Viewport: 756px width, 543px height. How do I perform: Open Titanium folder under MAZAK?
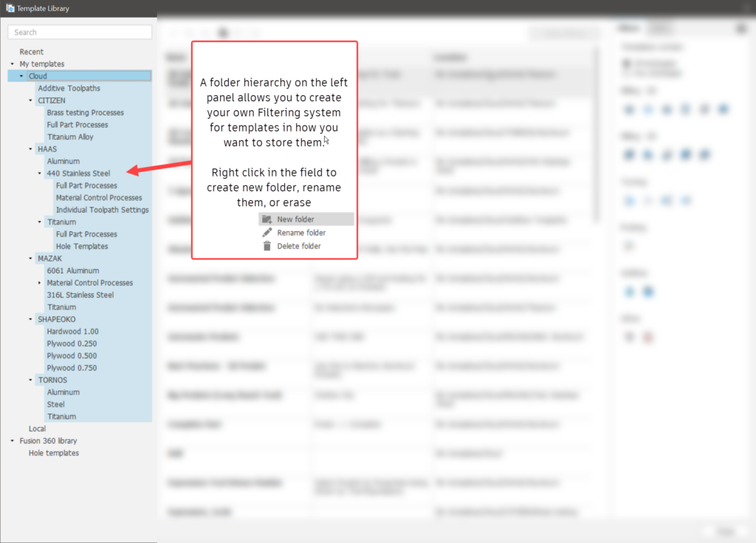coord(62,307)
